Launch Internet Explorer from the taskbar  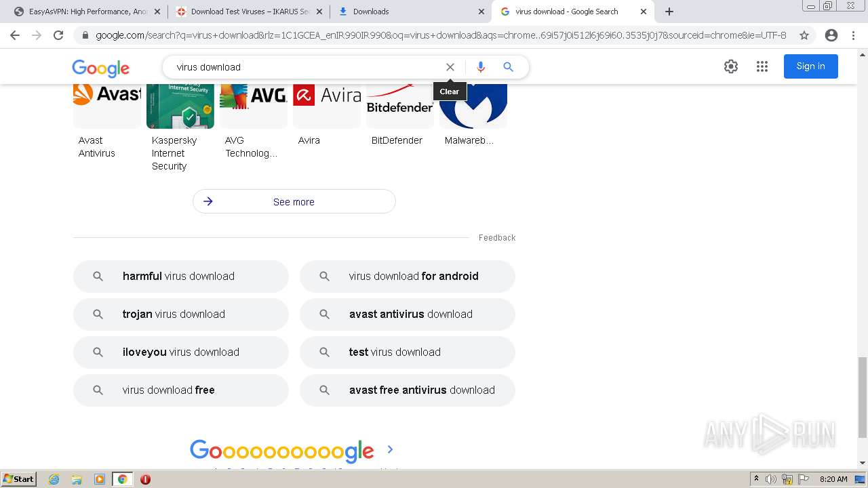click(54, 479)
